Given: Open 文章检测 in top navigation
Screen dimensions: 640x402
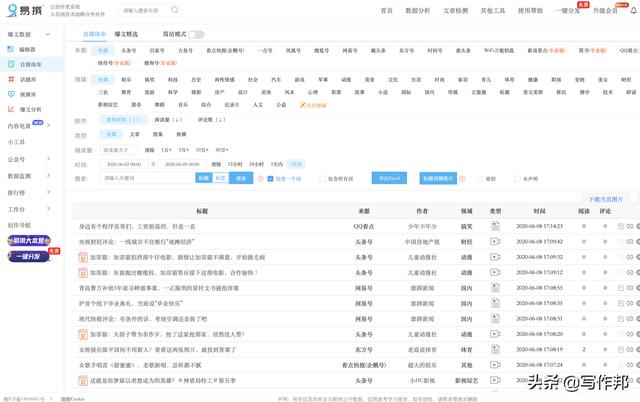Looking at the screenshot, I should pyautogui.click(x=456, y=11).
